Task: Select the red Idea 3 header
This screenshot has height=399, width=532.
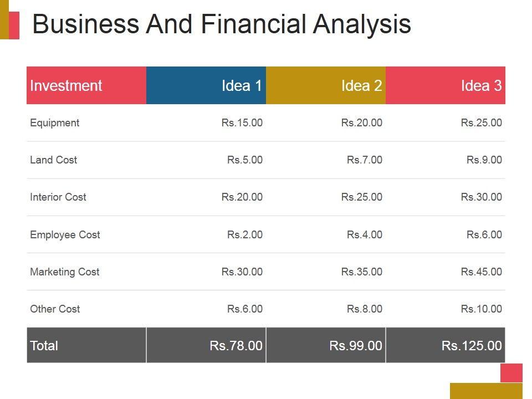Action: tap(446, 85)
